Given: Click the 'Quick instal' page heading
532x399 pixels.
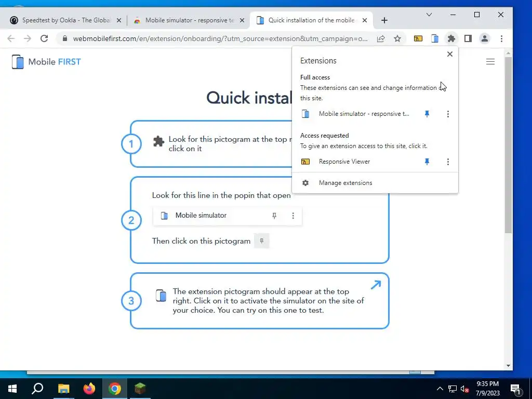Looking at the screenshot, I should click(249, 98).
